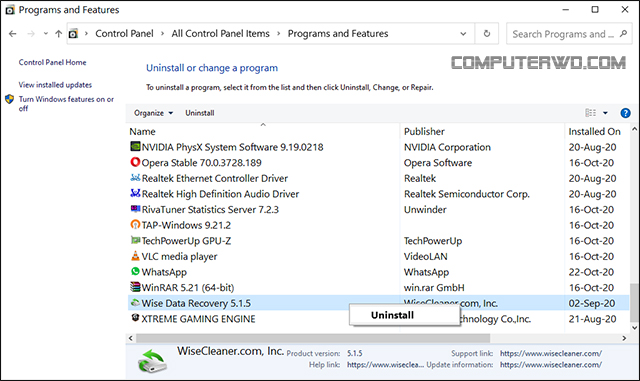Screen dimensions: 640x381
Task: Select the VLC media player cone icon
Action: pyautogui.click(x=135, y=256)
